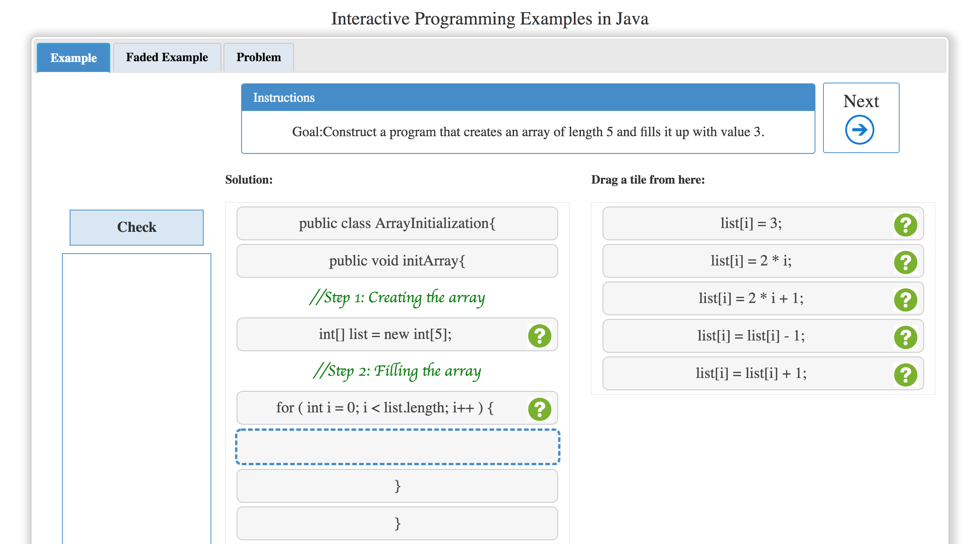This screenshot has height=544, width=980.
Task: Select the 'list[i] = 2 * i;' tile
Action: click(763, 261)
